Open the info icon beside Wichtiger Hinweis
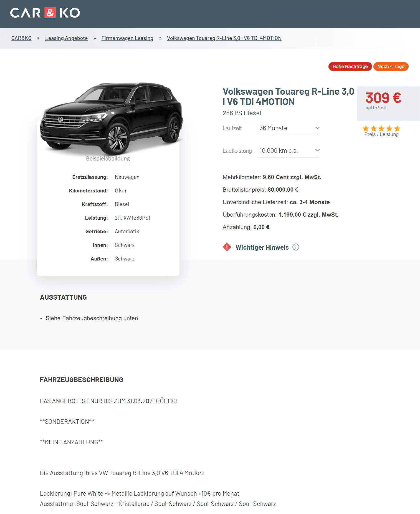Image resolution: width=420 pixels, height=514 pixels. click(x=296, y=247)
